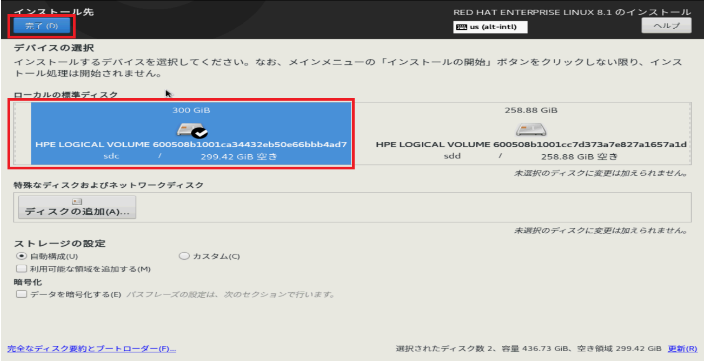Open the ヘルプ help button
This screenshot has height=363, width=706.
[x=666, y=26]
